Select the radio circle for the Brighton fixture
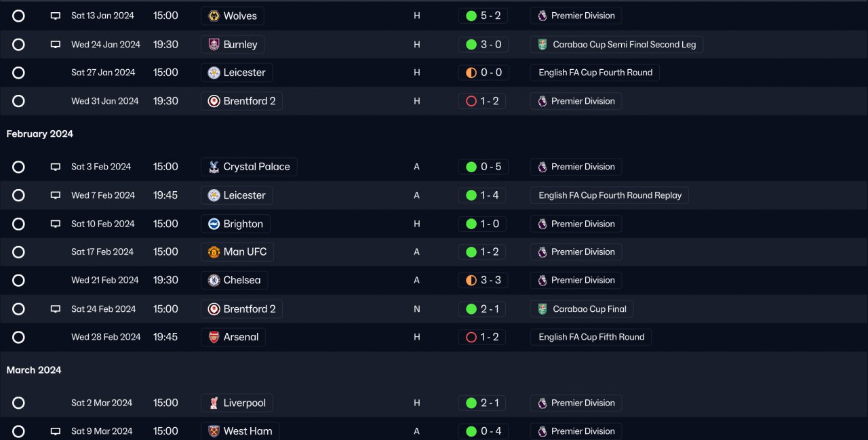Viewport: 868px width, 440px height. coord(18,224)
